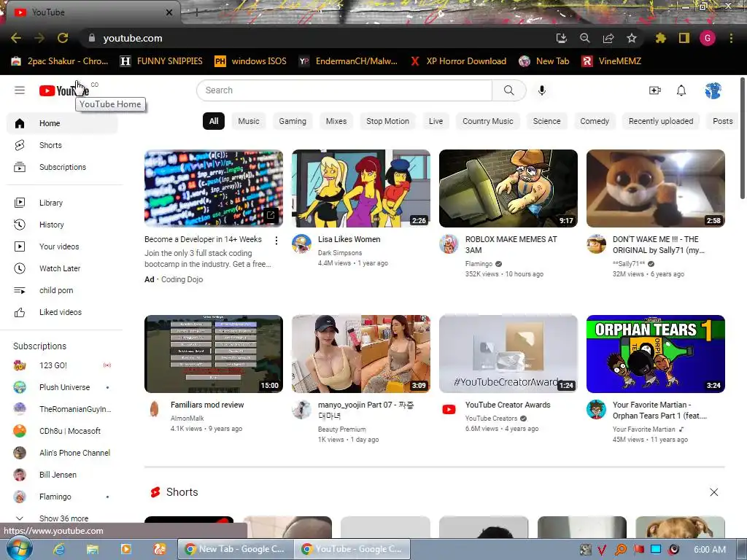Open Watch Later in the sidebar
The height and width of the screenshot is (560, 747).
coord(62,268)
